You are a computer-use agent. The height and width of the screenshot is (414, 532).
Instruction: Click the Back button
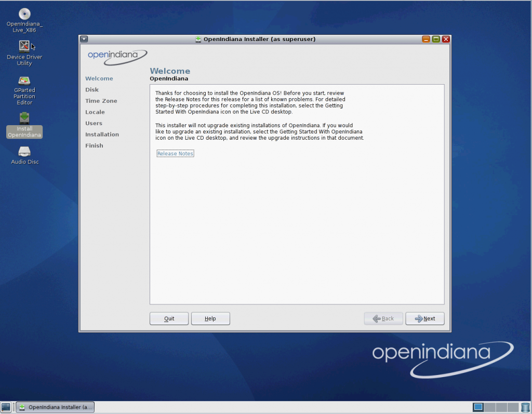click(383, 318)
